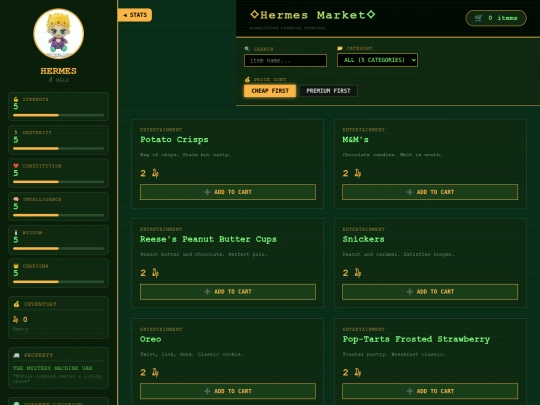The height and width of the screenshot is (405, 540).
Task: Focus the item name search field
Action: point(285,61)
